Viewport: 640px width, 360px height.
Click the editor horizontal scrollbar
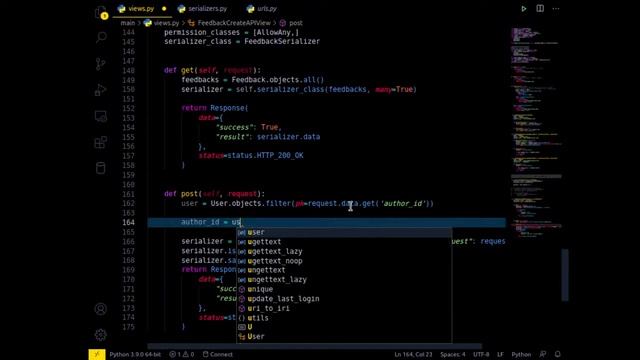[x=314, y=346]
